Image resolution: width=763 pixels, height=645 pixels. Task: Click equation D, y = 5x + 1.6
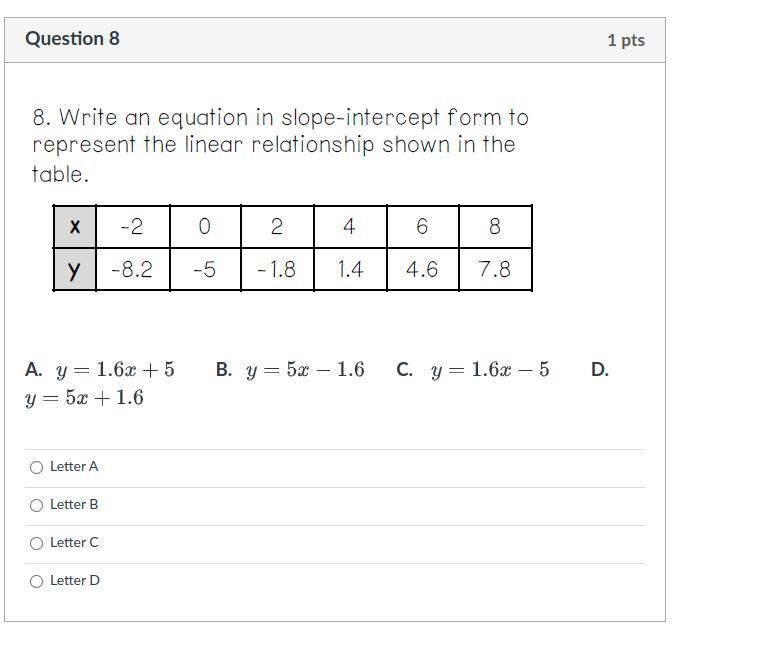tap(85, 398)
